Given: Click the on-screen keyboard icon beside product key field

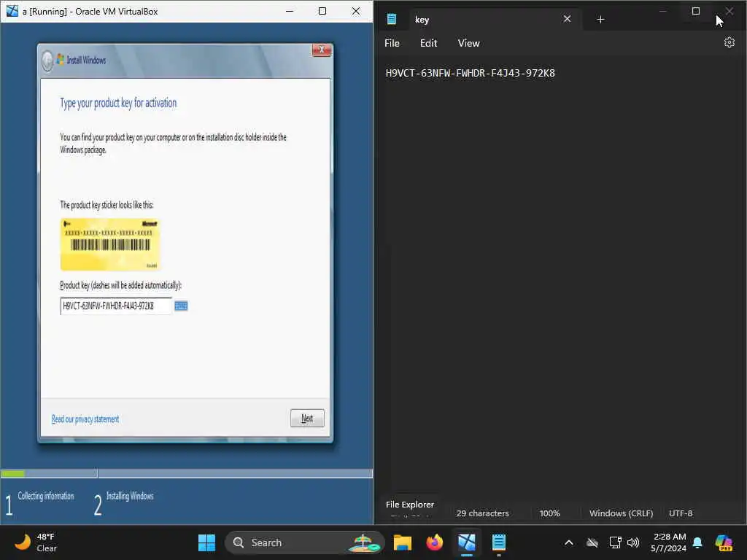Looking at the screenshot, I should pos(181,306).
